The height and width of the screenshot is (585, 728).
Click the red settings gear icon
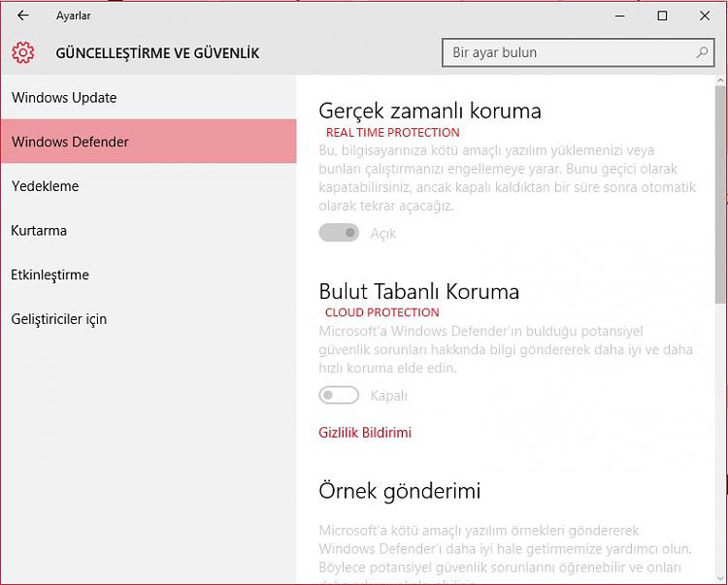22,52
